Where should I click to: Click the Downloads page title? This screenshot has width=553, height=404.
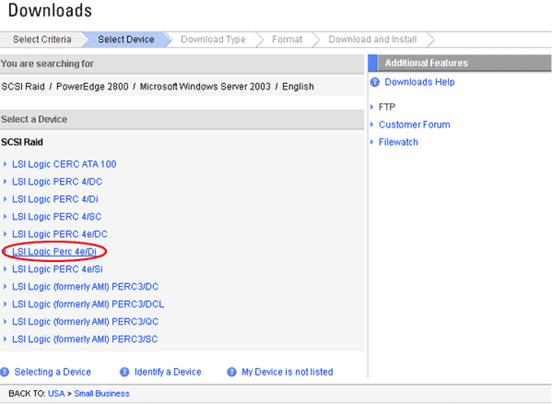pyautogui.click(x=50, y=10)
